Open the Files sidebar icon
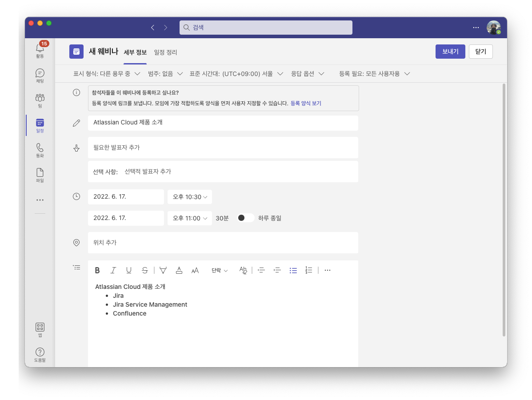The width and height of the screenshot is (532, 400). (x=40, y=175)
